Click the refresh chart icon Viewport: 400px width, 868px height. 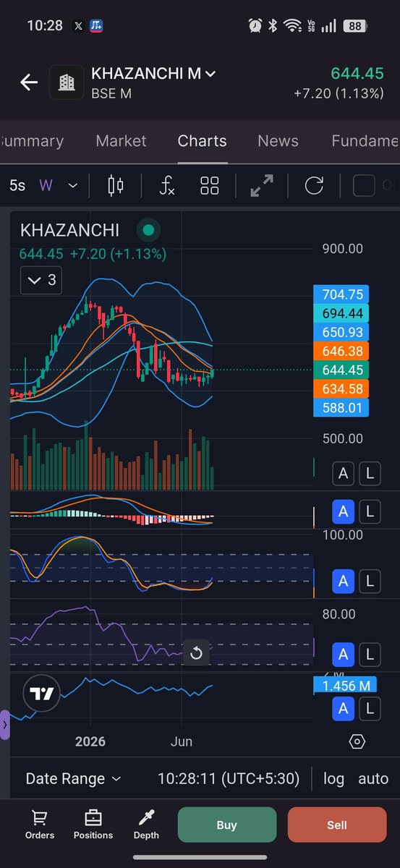(x=314, y=186)
